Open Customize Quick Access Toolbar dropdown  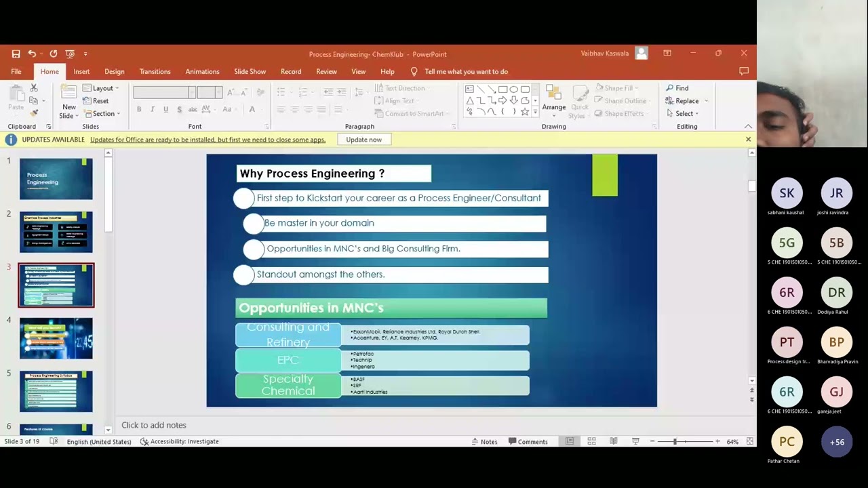point(85,54)
